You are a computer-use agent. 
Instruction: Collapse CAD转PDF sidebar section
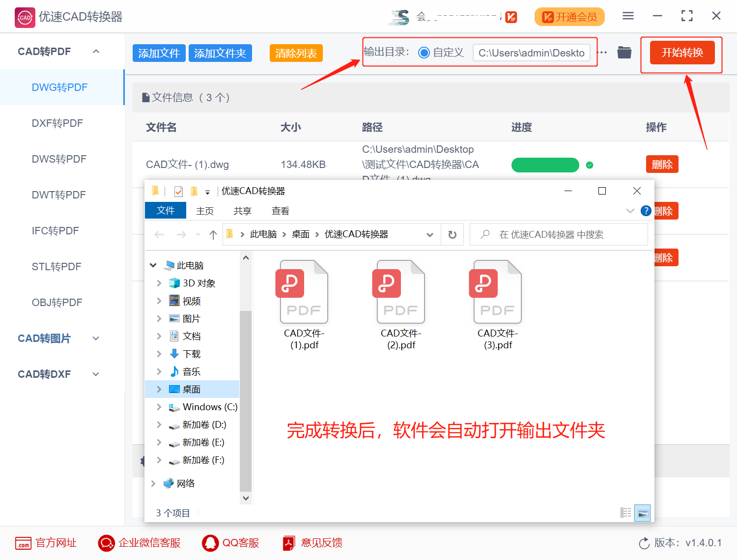coord(96,51)
